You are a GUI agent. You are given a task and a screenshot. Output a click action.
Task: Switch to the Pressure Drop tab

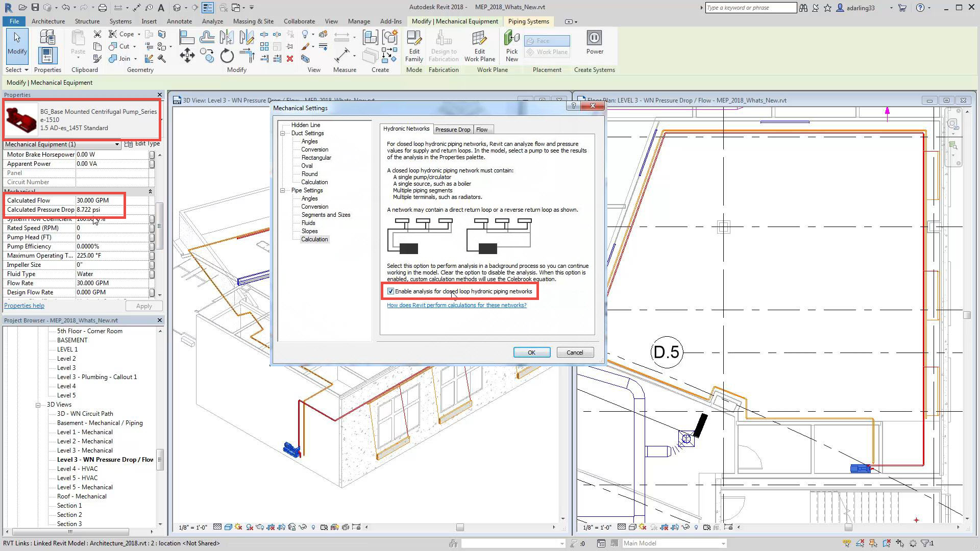[x=452, y=130]
